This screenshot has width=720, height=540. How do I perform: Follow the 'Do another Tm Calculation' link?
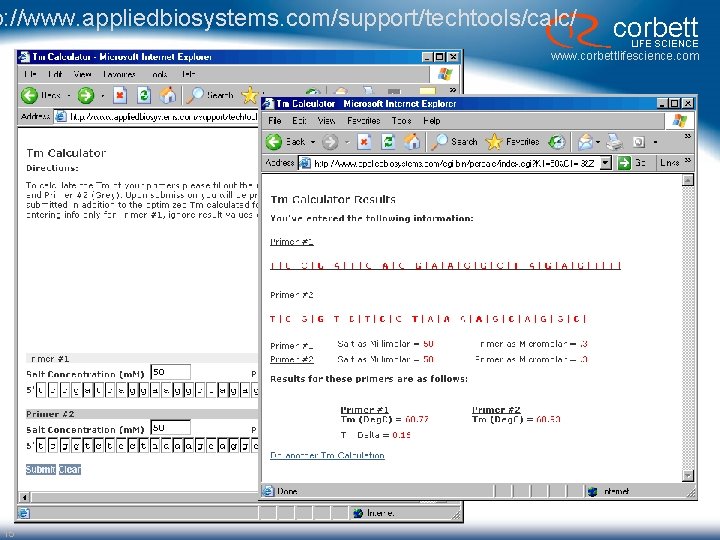point(327,456)
